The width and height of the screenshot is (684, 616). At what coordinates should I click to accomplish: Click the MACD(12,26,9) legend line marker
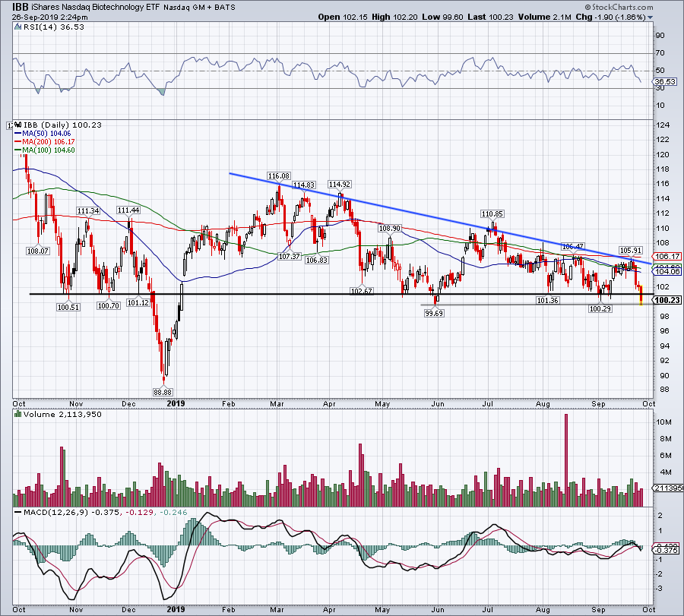pos(17,512)
